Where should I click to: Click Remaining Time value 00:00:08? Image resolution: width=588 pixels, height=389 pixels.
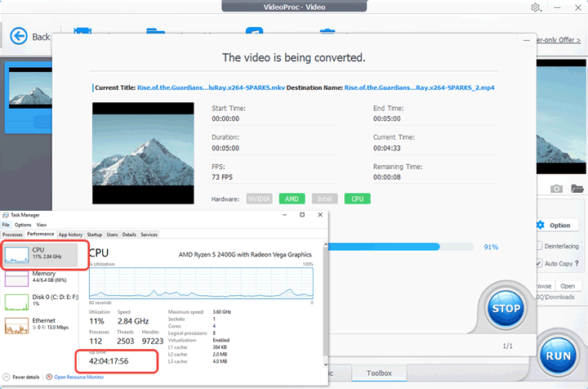tap(386, 177)
